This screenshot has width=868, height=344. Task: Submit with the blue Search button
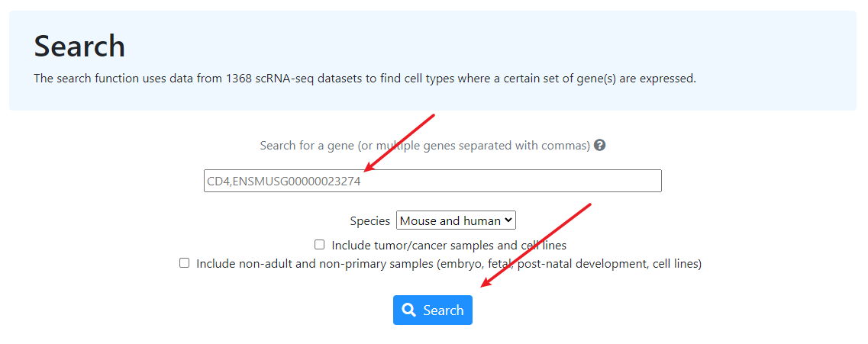point(432,310)
